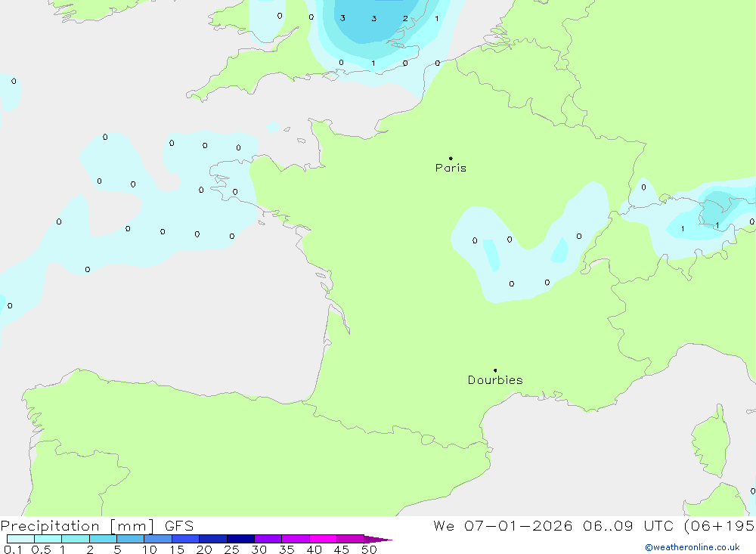
Task: Select the 15–20 mm legend swatch
Action: [x=186, y=539]
